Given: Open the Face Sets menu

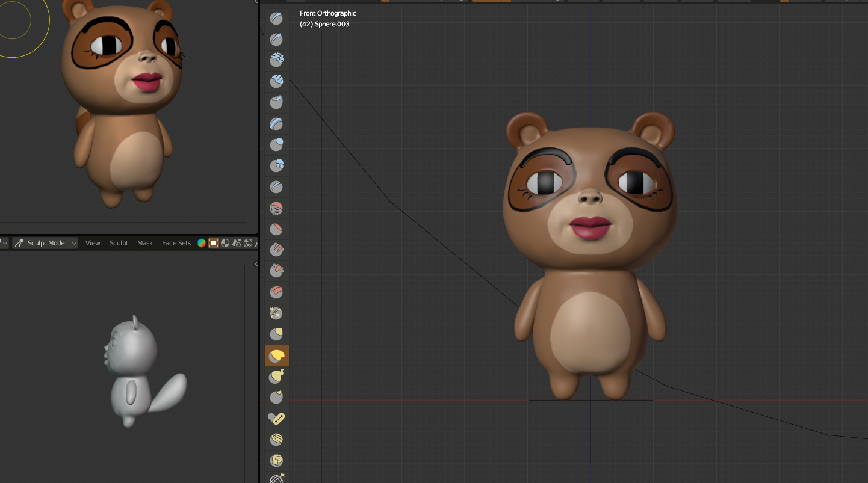Looking at the screenshot, I should tap(176, 243).
